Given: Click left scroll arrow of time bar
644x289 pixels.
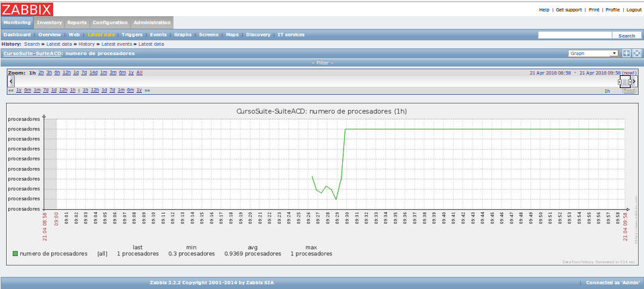Looking at the screenshot, I should click(11, 81).
